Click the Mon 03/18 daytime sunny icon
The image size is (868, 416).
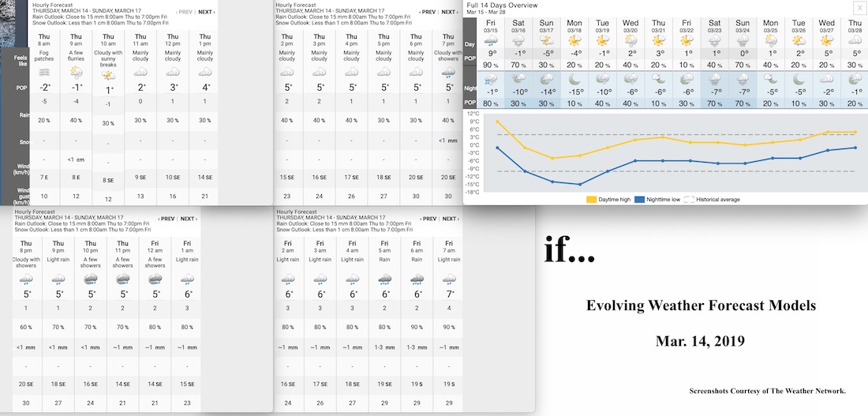[x=574, y=41]
